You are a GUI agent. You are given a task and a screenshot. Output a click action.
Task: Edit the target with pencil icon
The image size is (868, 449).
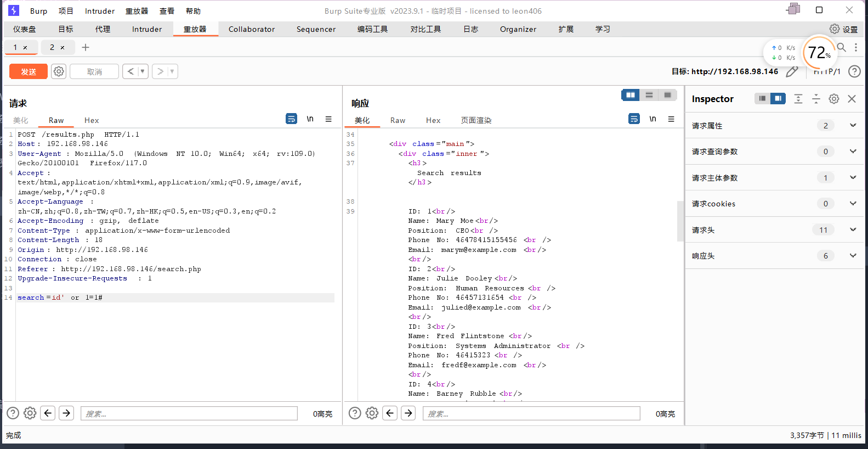pyautogui.click(x=792, y=71)
